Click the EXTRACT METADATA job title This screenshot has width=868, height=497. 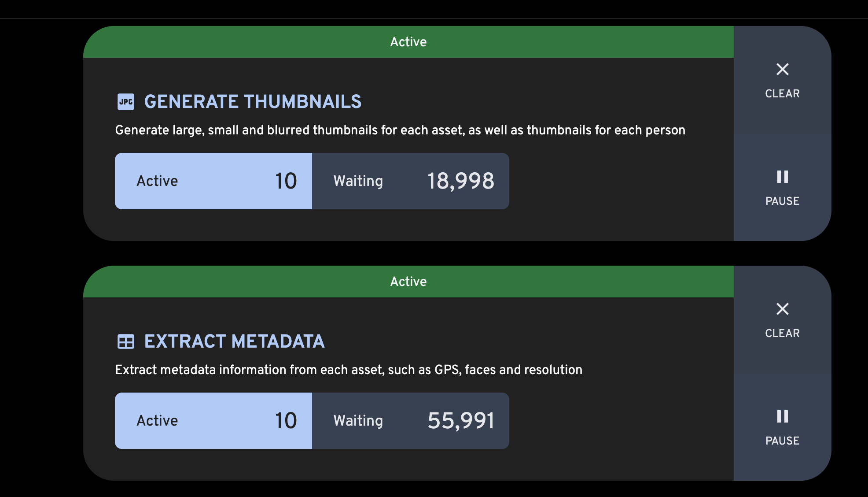coord(234,341)
